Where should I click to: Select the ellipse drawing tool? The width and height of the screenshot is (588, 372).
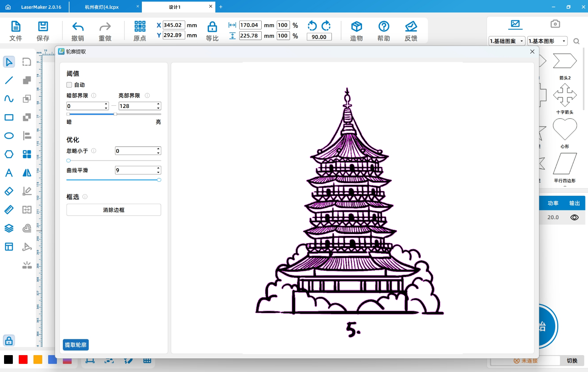pos(9,136)
